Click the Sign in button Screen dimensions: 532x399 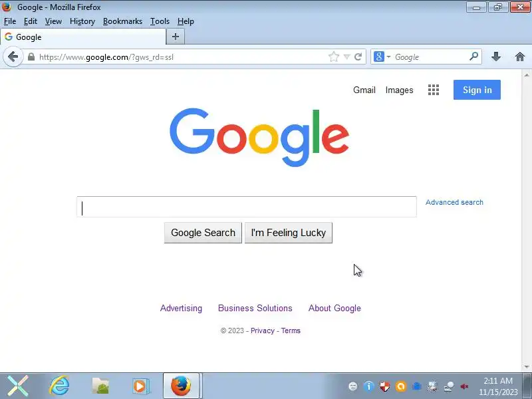click(477, 90)
